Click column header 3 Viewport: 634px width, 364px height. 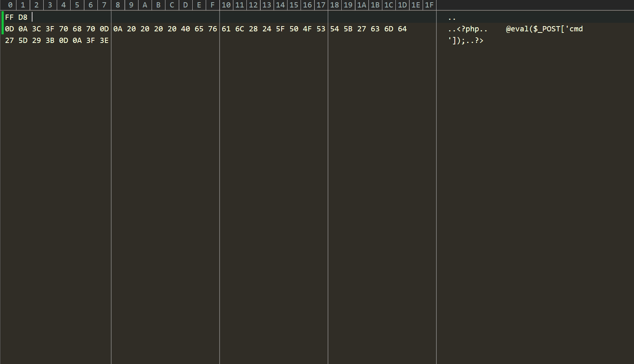coord(50,5)
